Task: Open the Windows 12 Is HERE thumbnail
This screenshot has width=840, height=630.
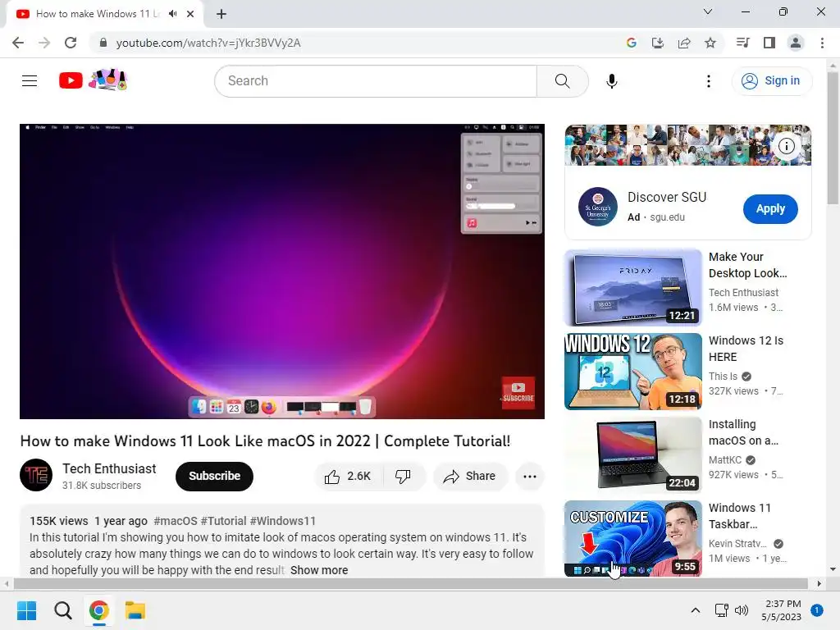Action: (x=633, y=372)
